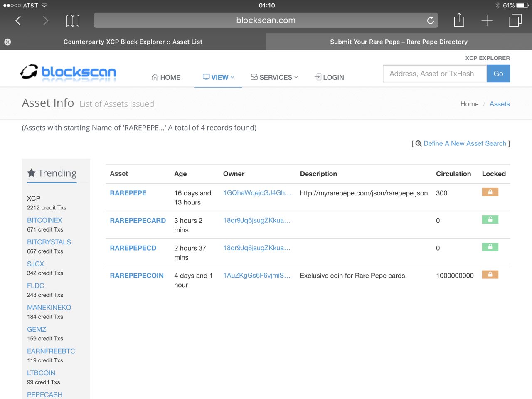Open trending asset LTBCOIN
Image resolution: width=532 pixels, height=399 pixels.
click(x=41, y=373)
